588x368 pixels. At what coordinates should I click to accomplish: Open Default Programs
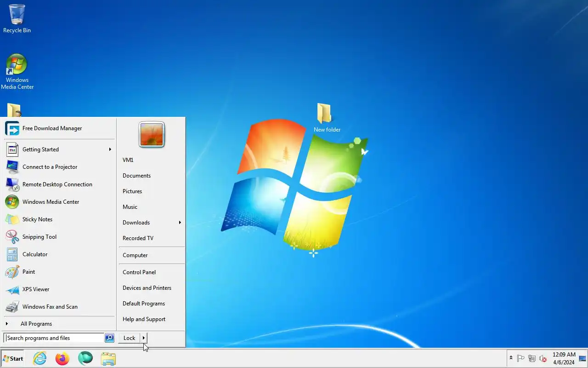click(x=151, y=304)
